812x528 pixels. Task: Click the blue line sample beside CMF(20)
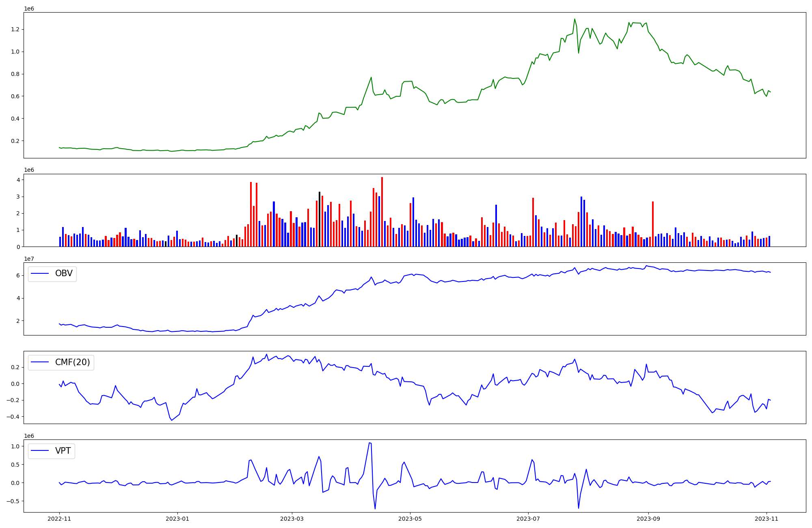pos(40,362)
